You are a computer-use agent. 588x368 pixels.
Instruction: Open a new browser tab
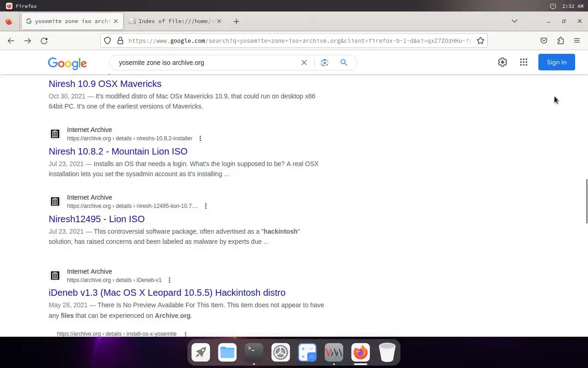click(236, 21)
